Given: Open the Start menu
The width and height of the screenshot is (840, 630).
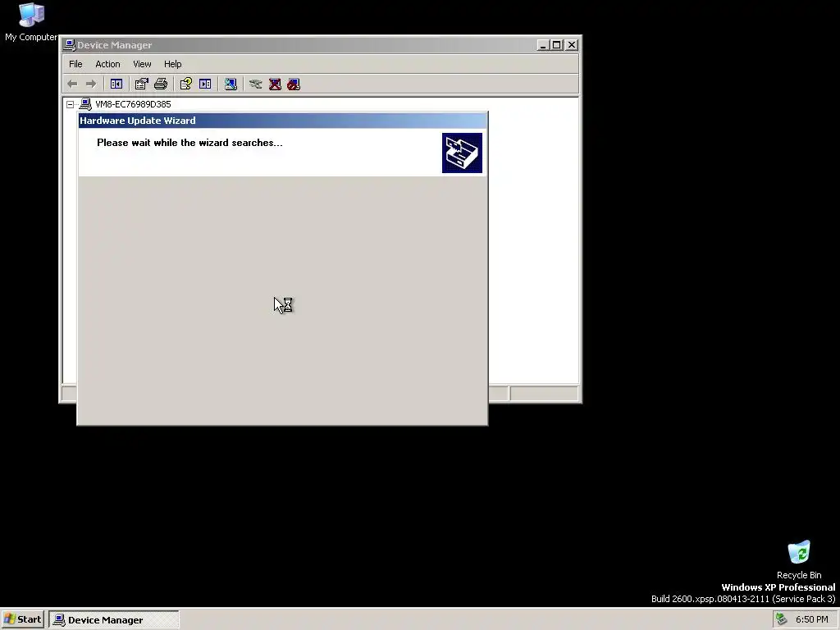Looking at the screenshot, I should [22, 619].
